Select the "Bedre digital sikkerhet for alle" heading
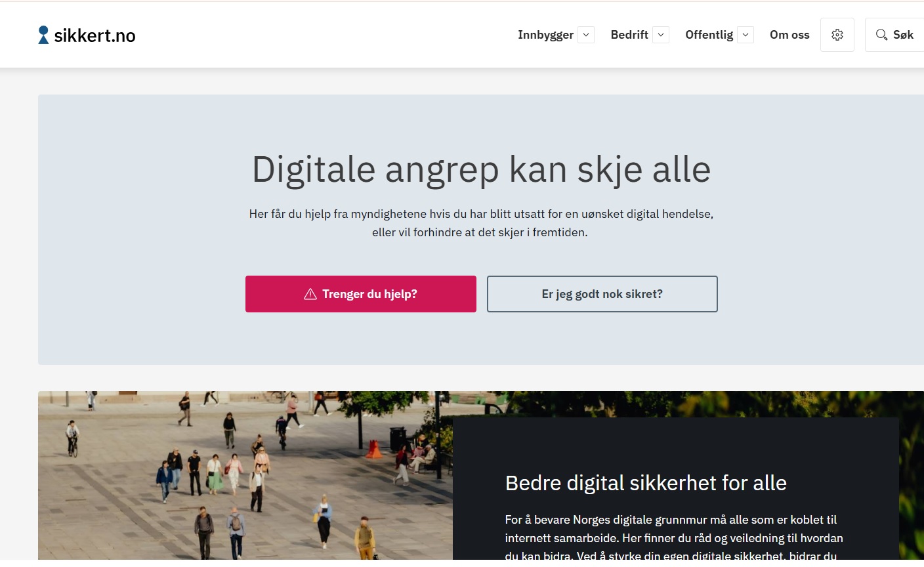 point(646,483)
